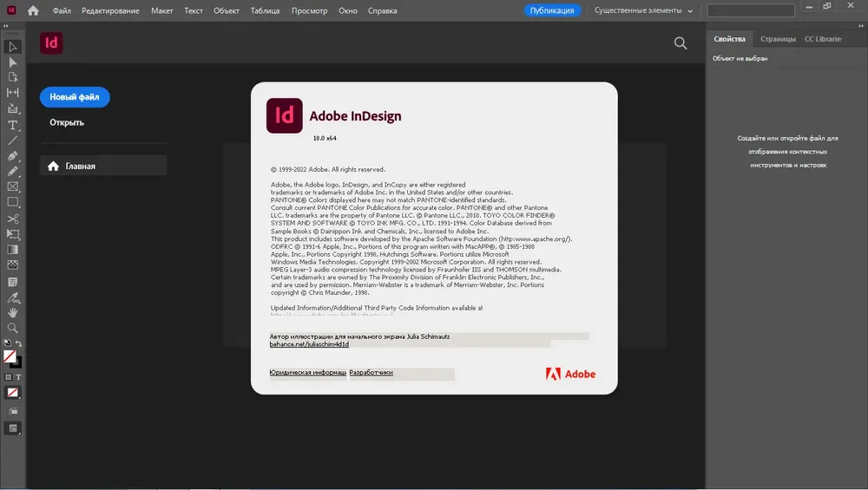Click the fill color swatch
This screenshot has width=868, height=490.
pos(10,356)
